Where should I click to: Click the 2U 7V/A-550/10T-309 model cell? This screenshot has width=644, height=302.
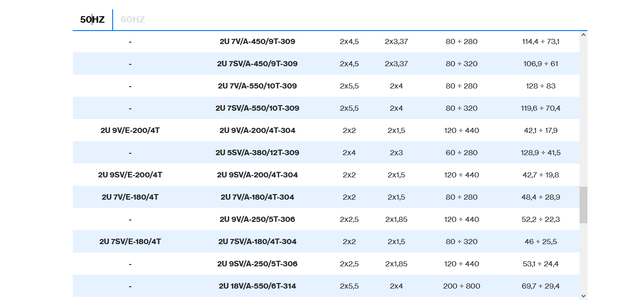[257, 86]
